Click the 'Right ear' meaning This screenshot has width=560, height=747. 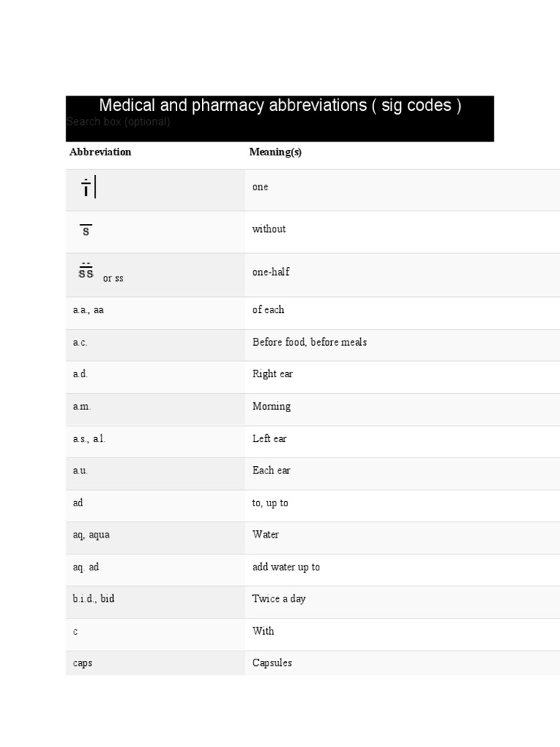272,374
